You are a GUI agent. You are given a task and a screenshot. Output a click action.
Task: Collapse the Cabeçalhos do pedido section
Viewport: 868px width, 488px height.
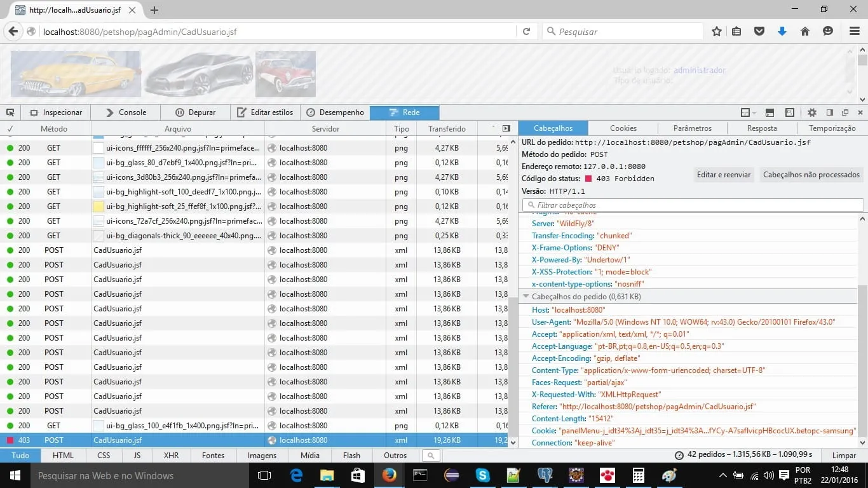(x=526, y=297)
